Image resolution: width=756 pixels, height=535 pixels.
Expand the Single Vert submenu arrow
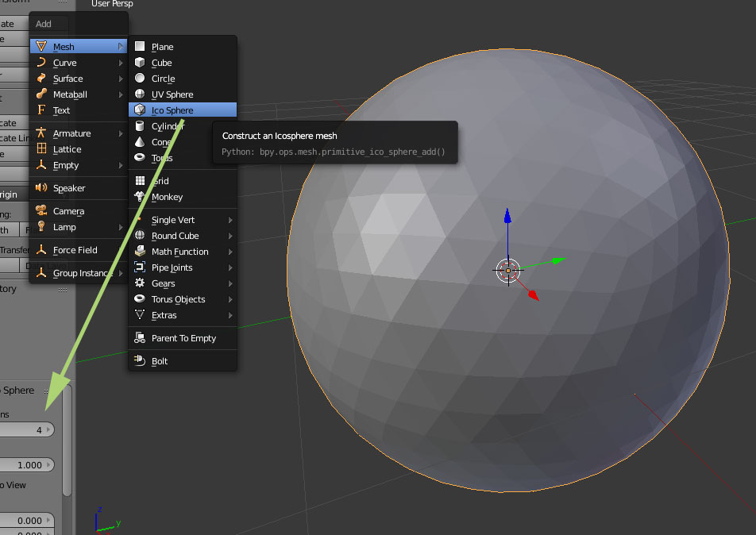coord(230,220)
